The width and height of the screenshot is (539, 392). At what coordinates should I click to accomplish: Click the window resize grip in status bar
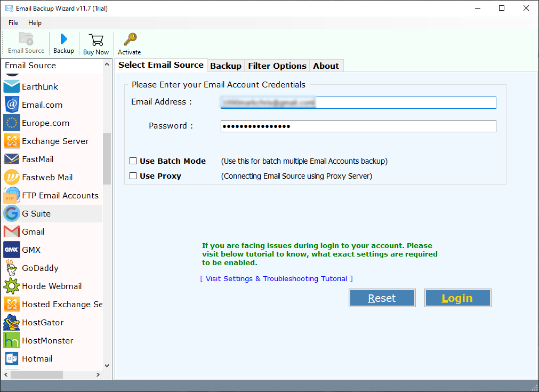(x=534, y=387)
